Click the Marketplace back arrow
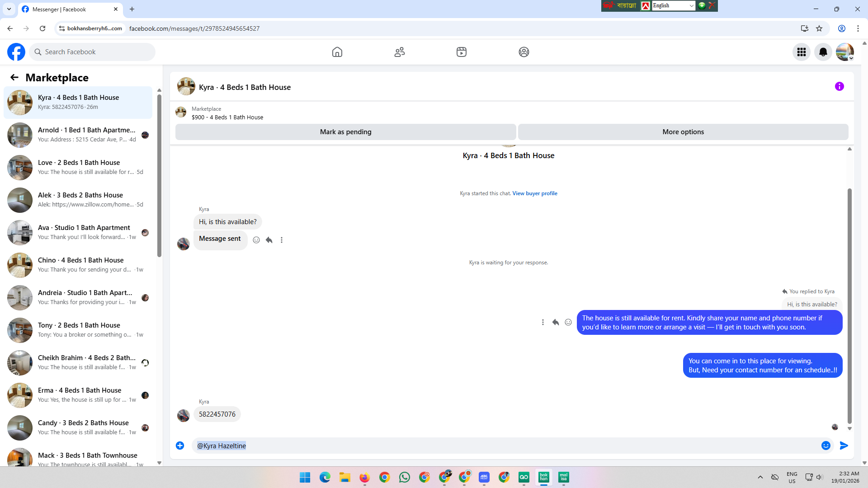The image size is (868, 488). tap(14, 77)
